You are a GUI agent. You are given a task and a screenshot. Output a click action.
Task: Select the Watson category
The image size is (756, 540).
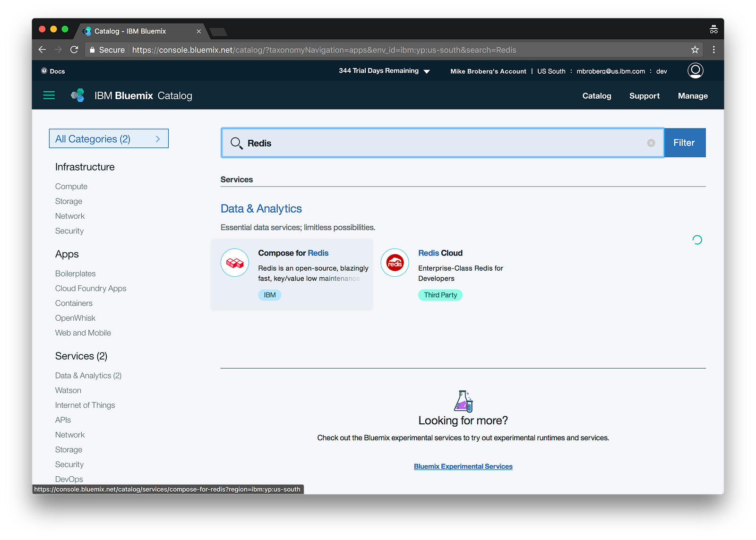[x=68, y=391]
